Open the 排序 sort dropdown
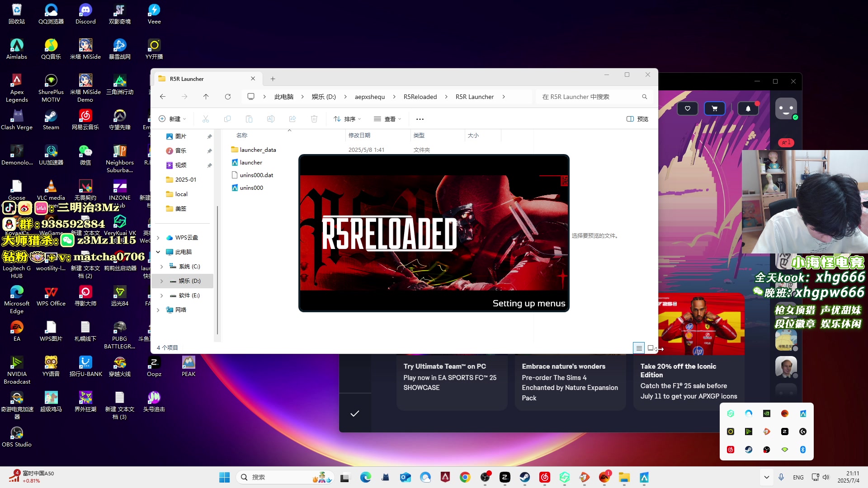This screenshot has height=488, width=868. tap(347, 119)
